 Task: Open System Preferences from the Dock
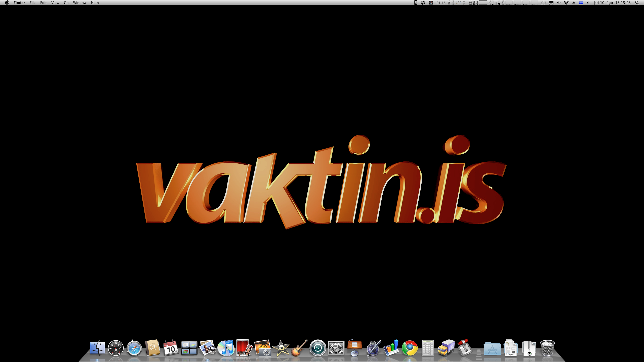point(336,348)
